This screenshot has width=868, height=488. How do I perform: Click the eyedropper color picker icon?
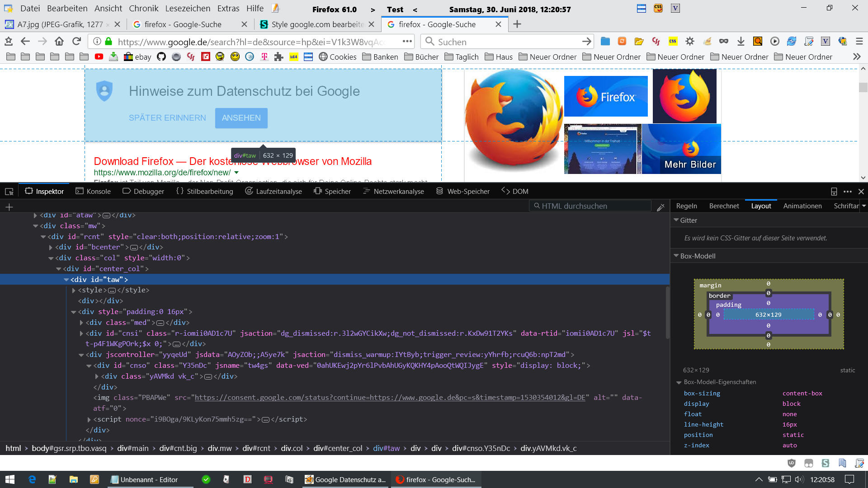tap(661, 207)
